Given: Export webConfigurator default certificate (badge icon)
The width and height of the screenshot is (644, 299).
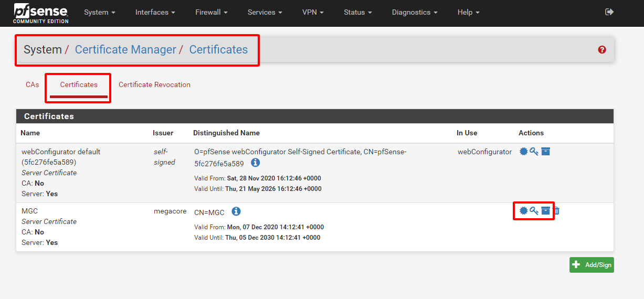Looking at the screenshot, I should (x=523, y=152).
